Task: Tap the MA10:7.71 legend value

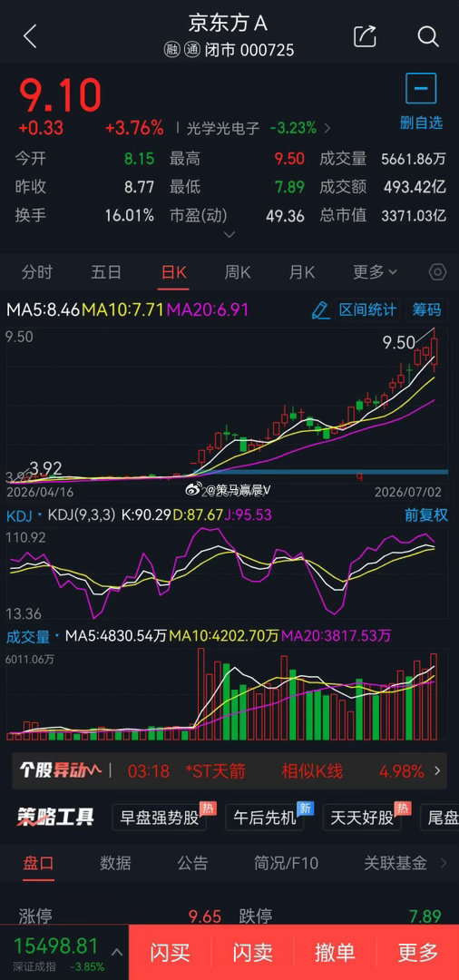Action: pos(123,309)
